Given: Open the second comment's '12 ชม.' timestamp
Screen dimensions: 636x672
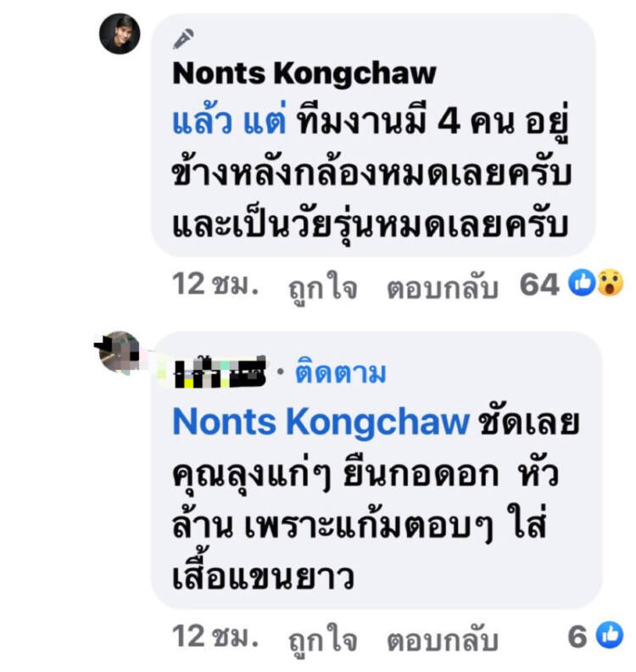Looking at the screenshot, I should pyautogui.click(x=215, y=636).
